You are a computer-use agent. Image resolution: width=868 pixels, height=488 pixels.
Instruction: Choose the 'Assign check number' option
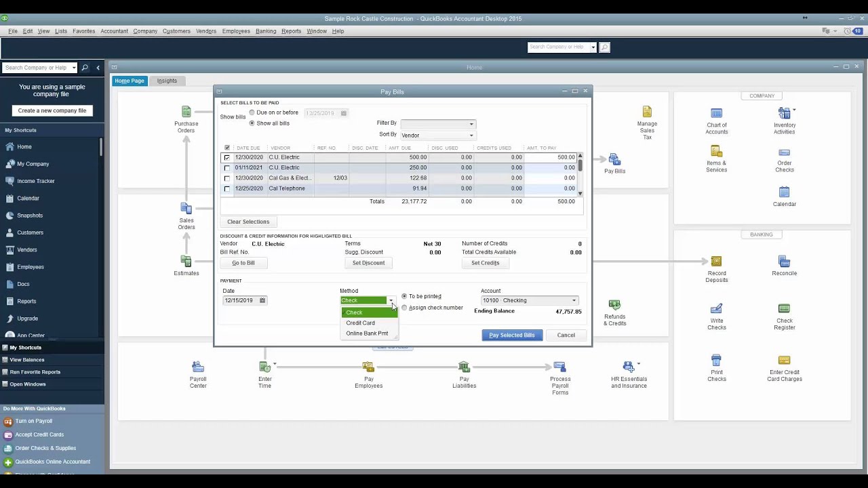click(x=404, y=308)
